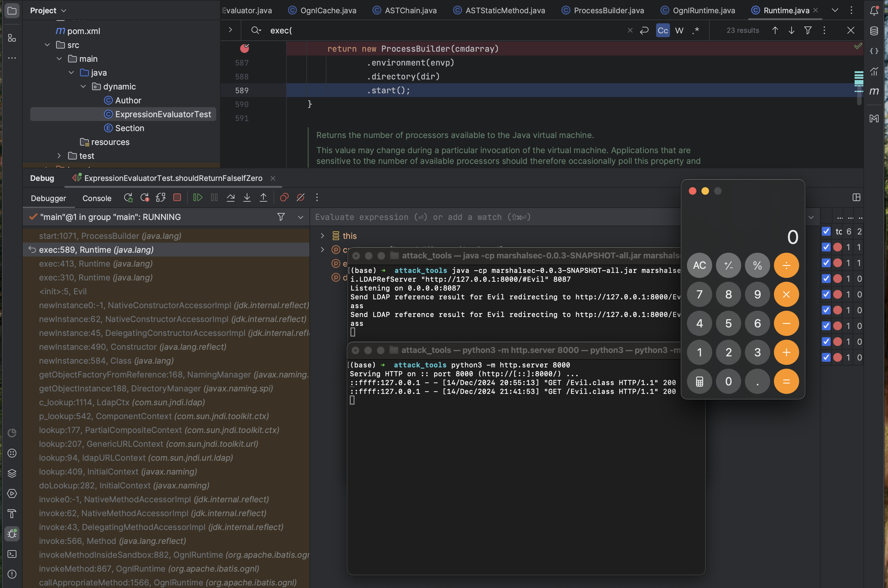Open Terminal tool window
Viewport: 888px width, 588px height.
coord(12,554)
